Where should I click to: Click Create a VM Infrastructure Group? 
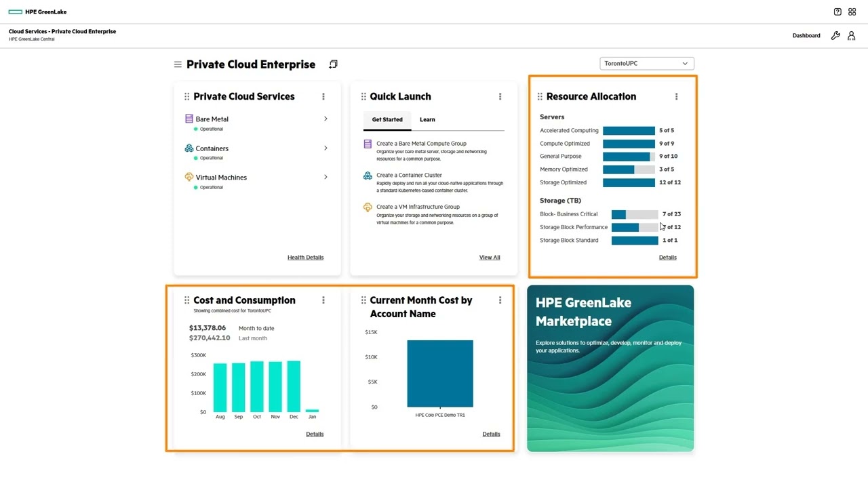coord(418,207)
